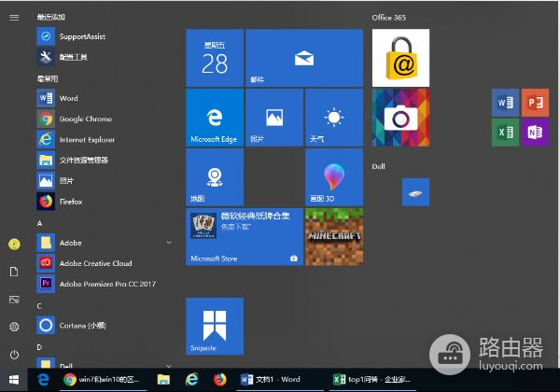Open the Weather tile with sun icon
Screen dimensions: 560x392
pyautogui.click(x=333, y=117)
